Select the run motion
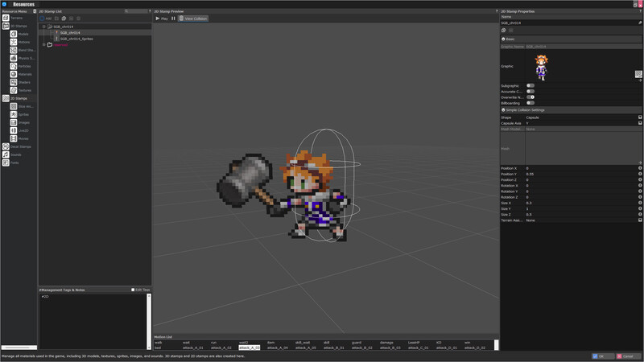This screenshot has height=362, width=644. pos(213,343)
